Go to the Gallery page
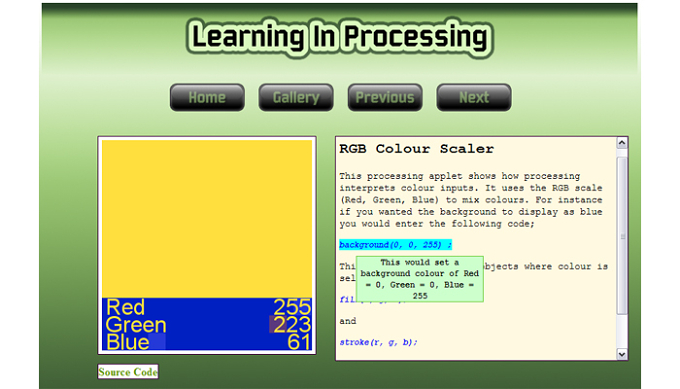680x389 pixels. click(296, 98)
